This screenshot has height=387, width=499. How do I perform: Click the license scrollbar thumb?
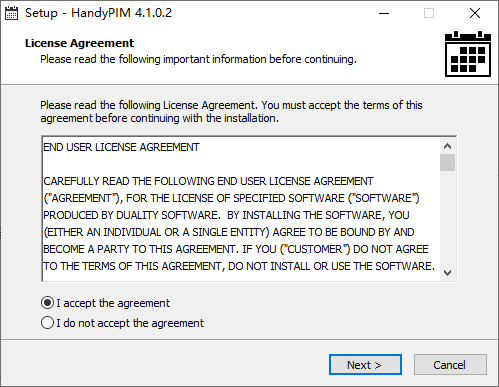tap(448, 162)
